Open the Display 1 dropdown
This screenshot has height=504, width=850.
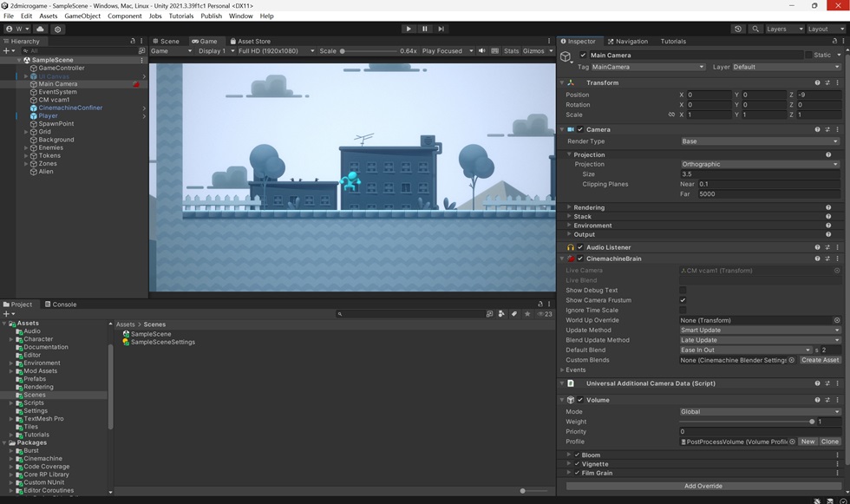216,50
